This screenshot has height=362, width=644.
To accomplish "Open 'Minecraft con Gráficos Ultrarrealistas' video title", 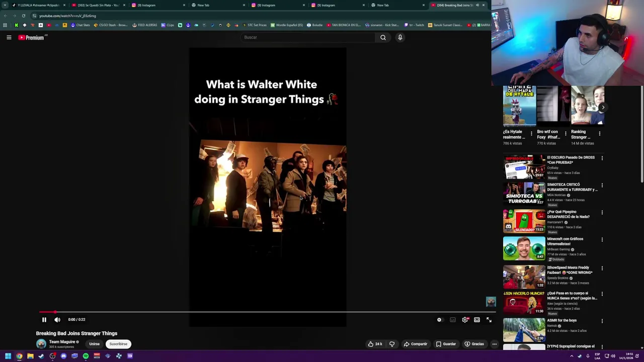I will 565,241.
